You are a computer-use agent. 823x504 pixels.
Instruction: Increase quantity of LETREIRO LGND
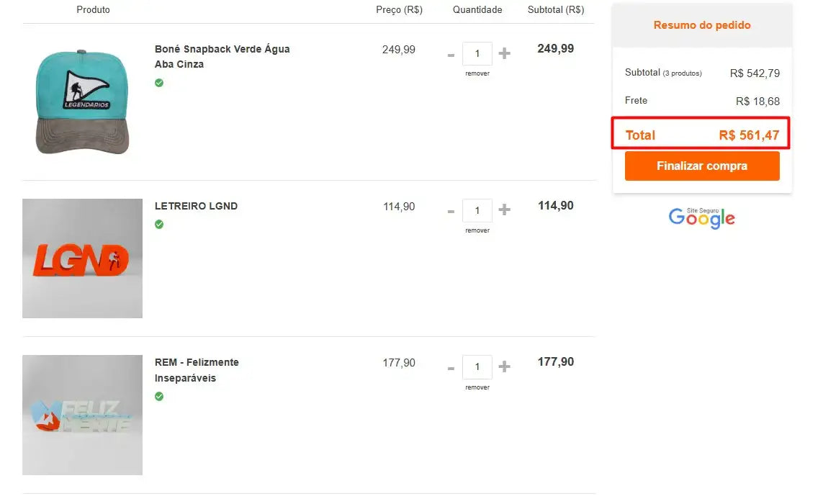504,210
